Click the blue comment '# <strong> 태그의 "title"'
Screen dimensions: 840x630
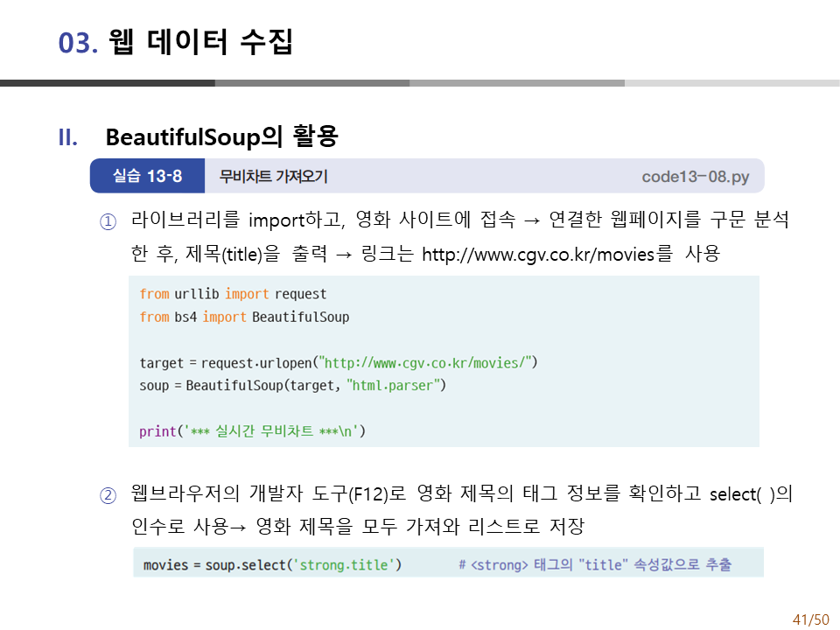coord(595,564)
